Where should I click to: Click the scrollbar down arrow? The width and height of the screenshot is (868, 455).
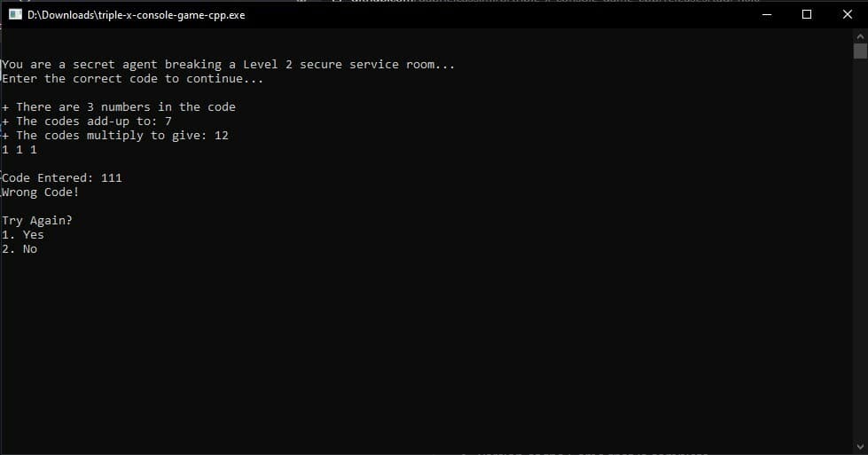pyautogui.click(x=860, y=446)
